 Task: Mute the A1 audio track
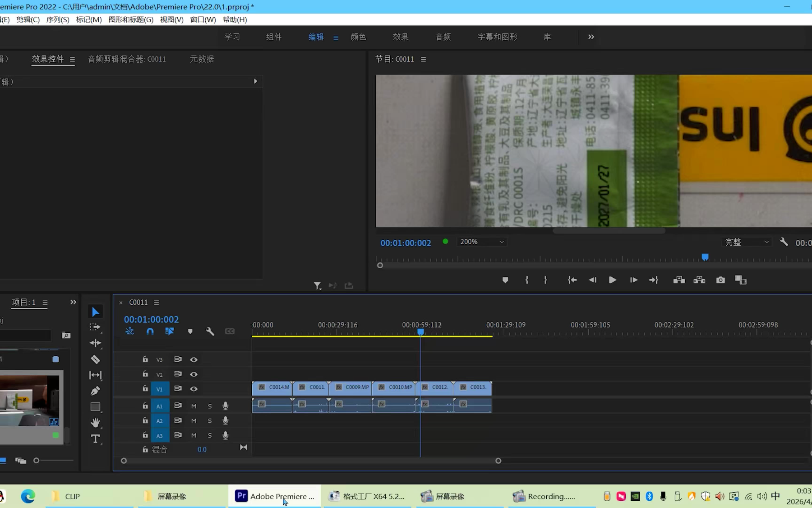pos(194,406)
